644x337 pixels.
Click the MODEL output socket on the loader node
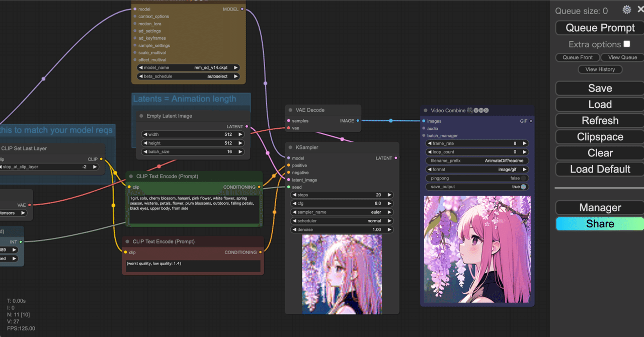[x=241, y=9]
